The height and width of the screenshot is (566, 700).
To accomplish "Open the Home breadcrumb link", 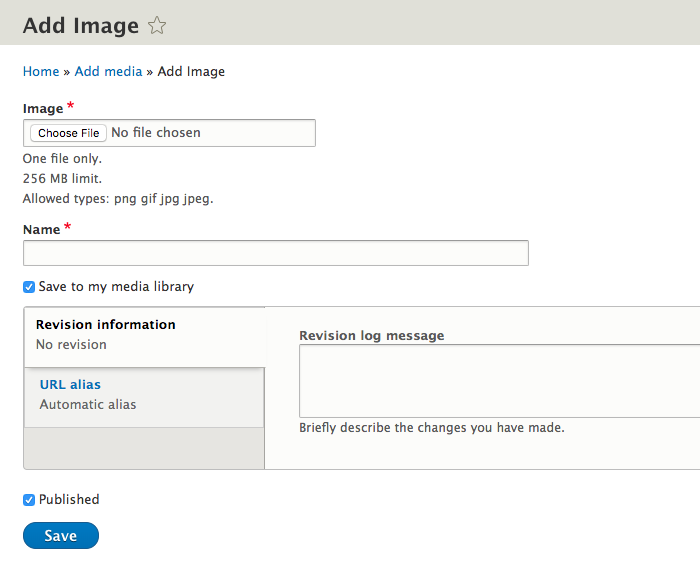I will click(x=41, y=72).
